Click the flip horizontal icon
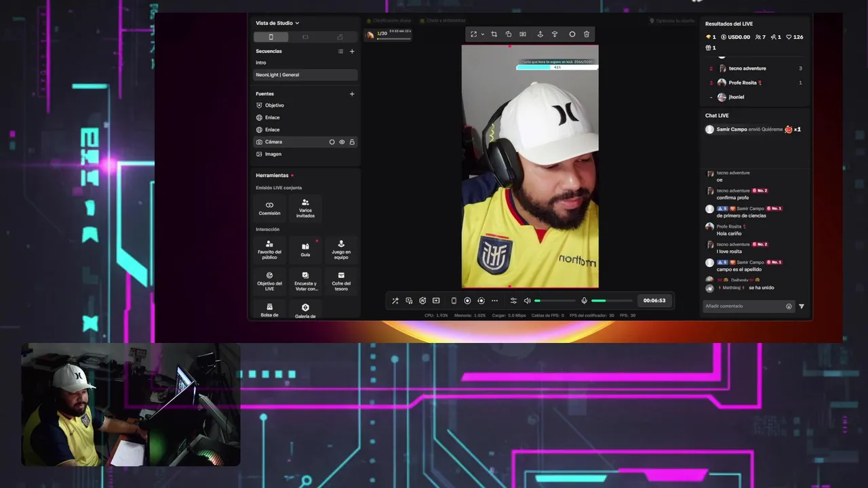868x488 pixels. click(523, 35)
